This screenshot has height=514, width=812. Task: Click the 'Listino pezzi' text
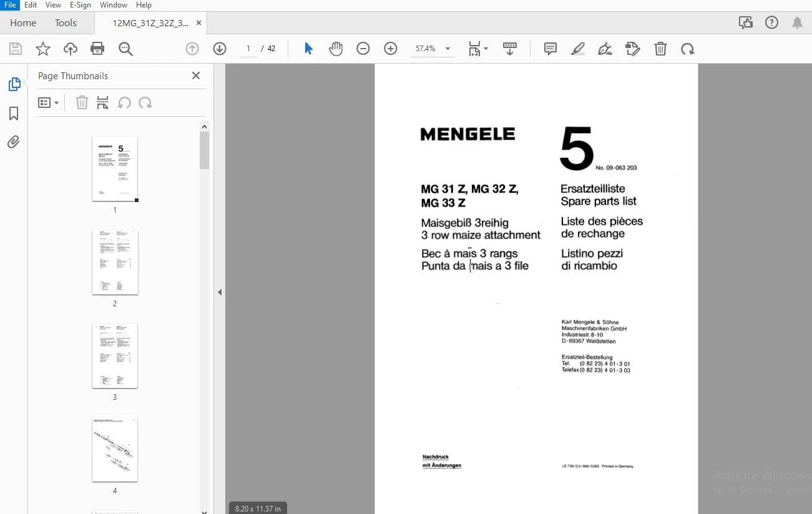click(592, 253)
